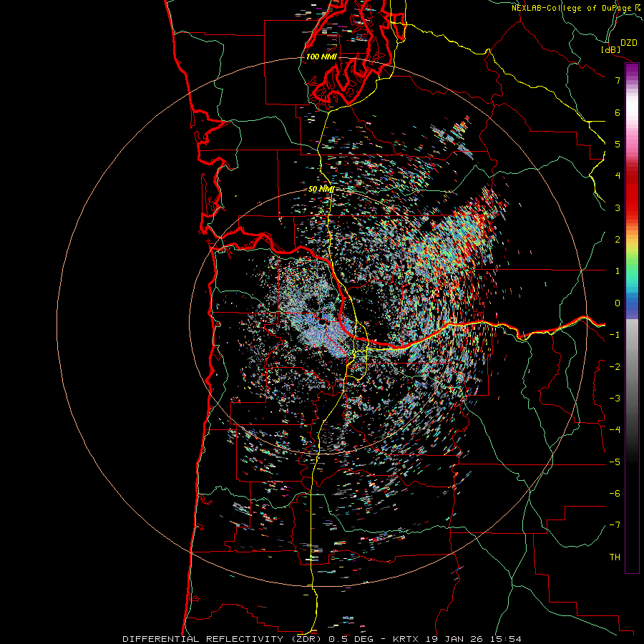This screenshot has width=644, height=644.
Task: Click the -1 value on the color scale
Action: point(615,335)
